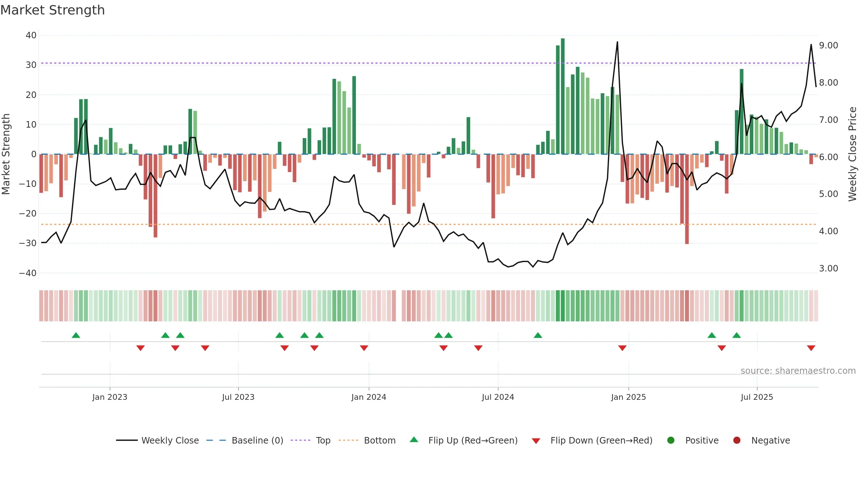Click the first Flip Up triangle before Jan 2023
The width and height of the screenshot is (868, 488).
tap(76, 335)
